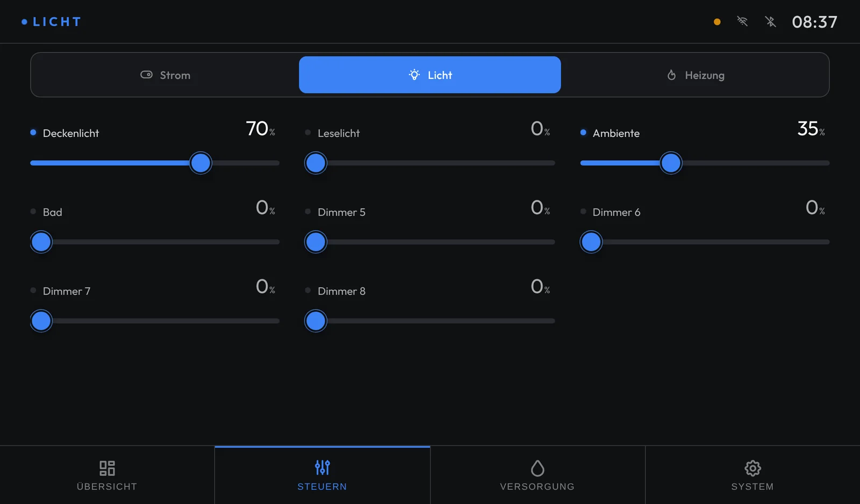
Task: Click the Bad slider handle
Action: (x=41, y=242)
